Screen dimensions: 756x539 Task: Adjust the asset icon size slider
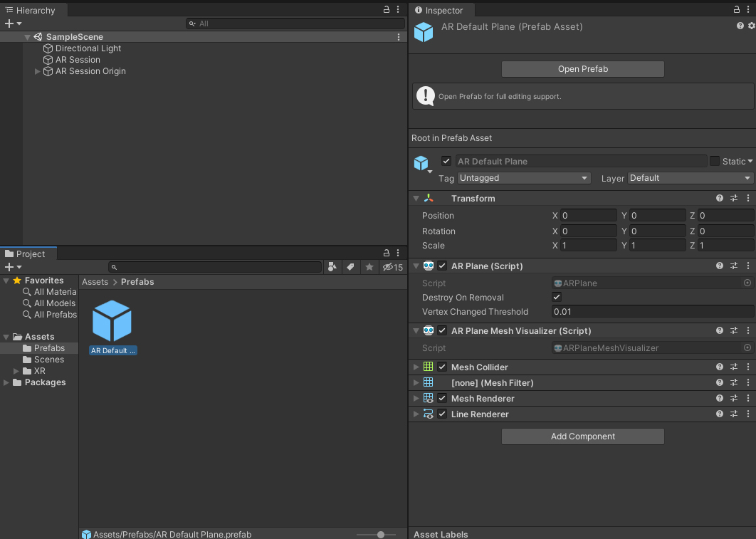(381, 534)
